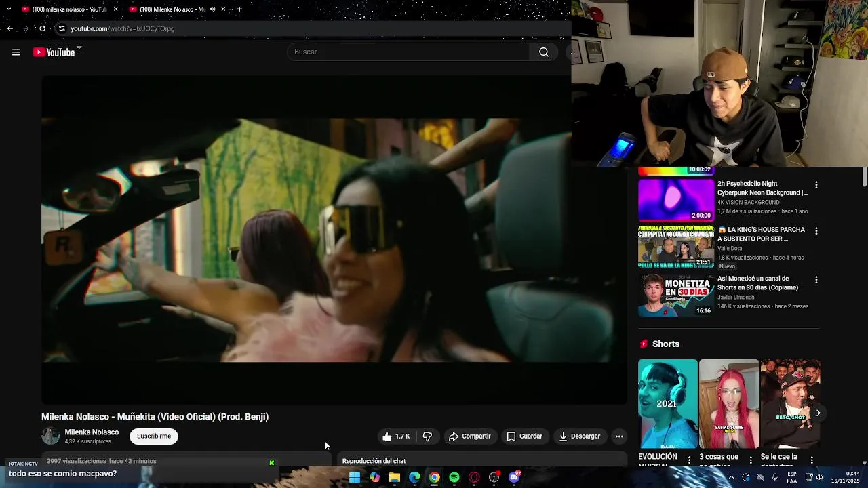Open the Monetiza en 30 días thumbnail
Image resolution: width=868 pixels, height=488 pixels.
point(676,296)
